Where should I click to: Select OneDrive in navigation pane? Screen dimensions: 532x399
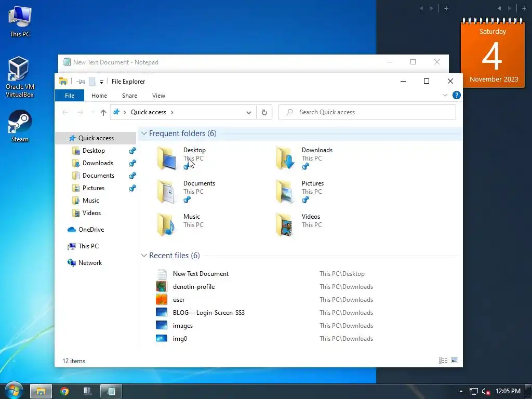pos(91,230)
